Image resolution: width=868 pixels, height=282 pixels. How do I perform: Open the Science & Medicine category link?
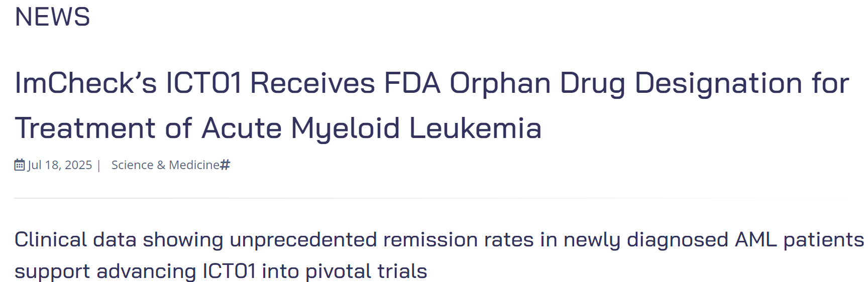165,165
